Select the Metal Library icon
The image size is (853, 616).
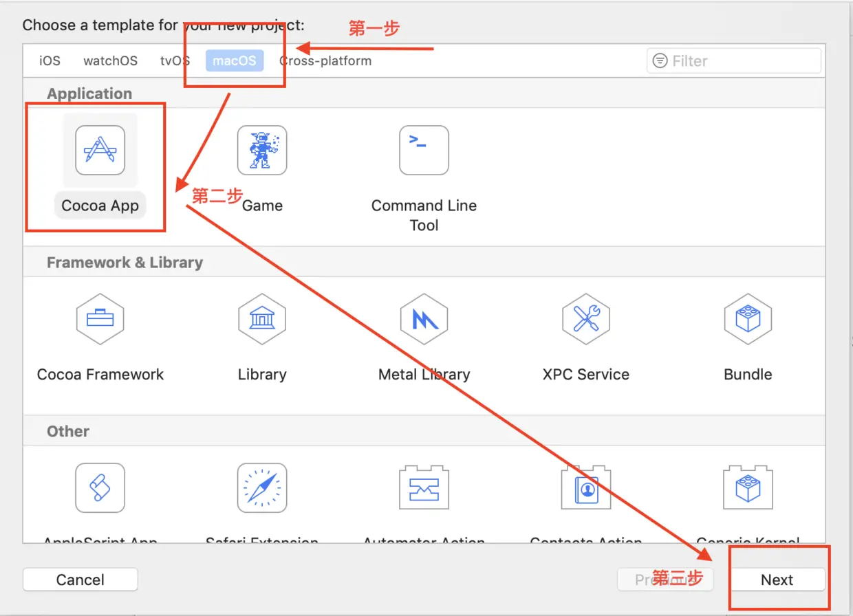[x=424, y=319]
